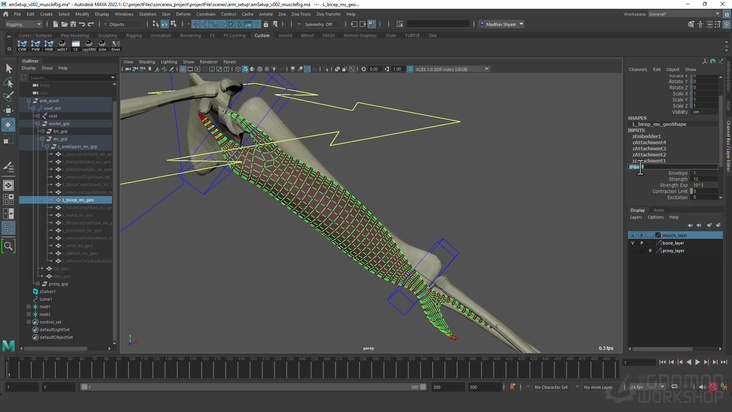Click the auto keyframe toggle icon
The height and width of the screenshot is (412, 732).
pyautogui.click(x=713, y=387)
